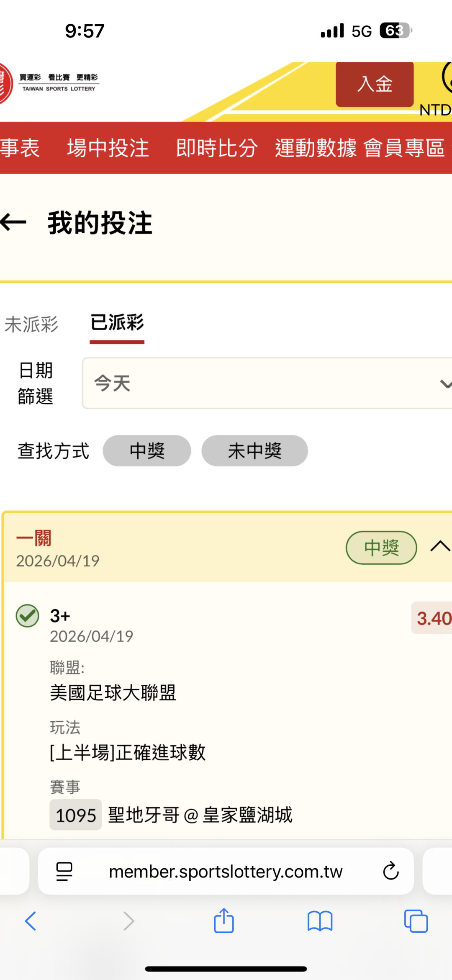Go back with the arrow beside 我的投注

click(x=13, y=222)
